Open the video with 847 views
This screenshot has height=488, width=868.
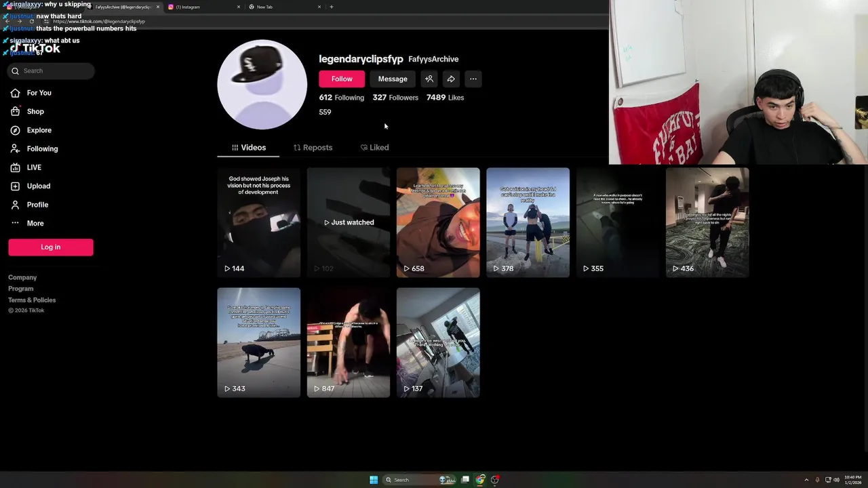coord(349,342)
